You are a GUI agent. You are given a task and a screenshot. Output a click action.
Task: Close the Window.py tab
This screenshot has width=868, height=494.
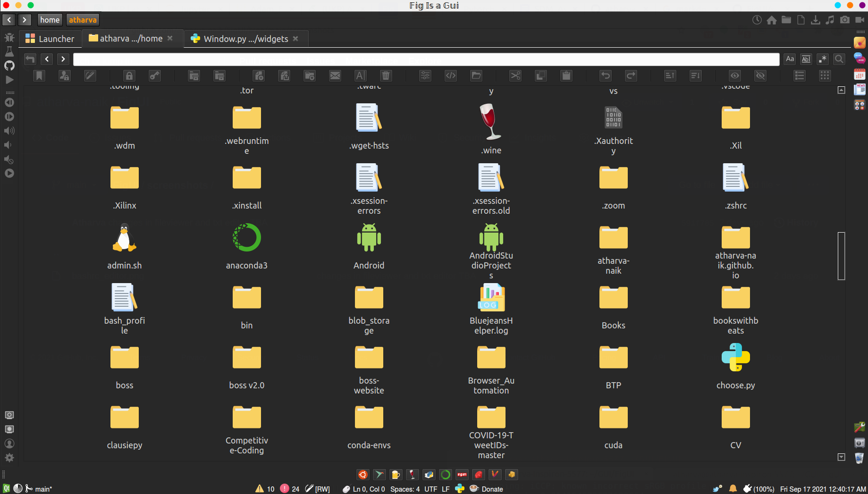point(295,38)
